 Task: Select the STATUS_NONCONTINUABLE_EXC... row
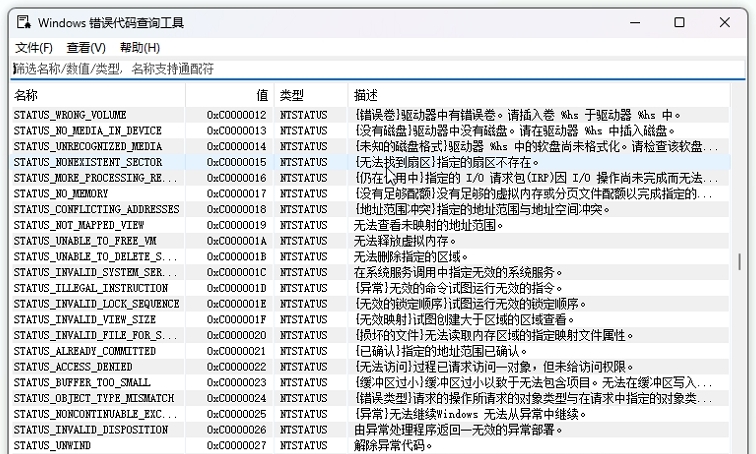370,414
